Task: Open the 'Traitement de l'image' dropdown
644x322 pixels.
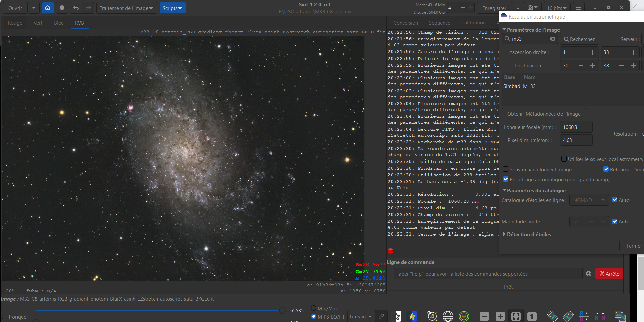Action: (126, 8)
